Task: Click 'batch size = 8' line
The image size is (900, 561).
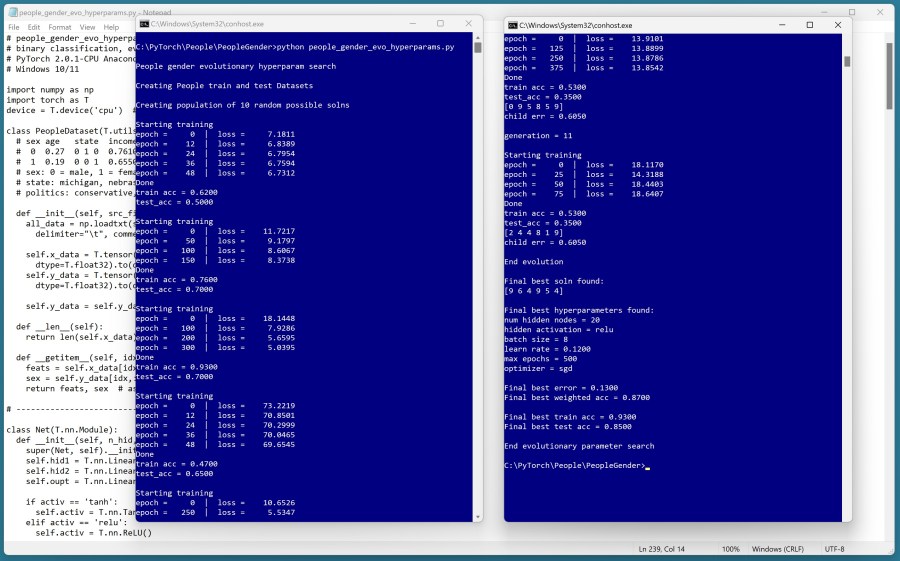Action: (x=536, y=339)
